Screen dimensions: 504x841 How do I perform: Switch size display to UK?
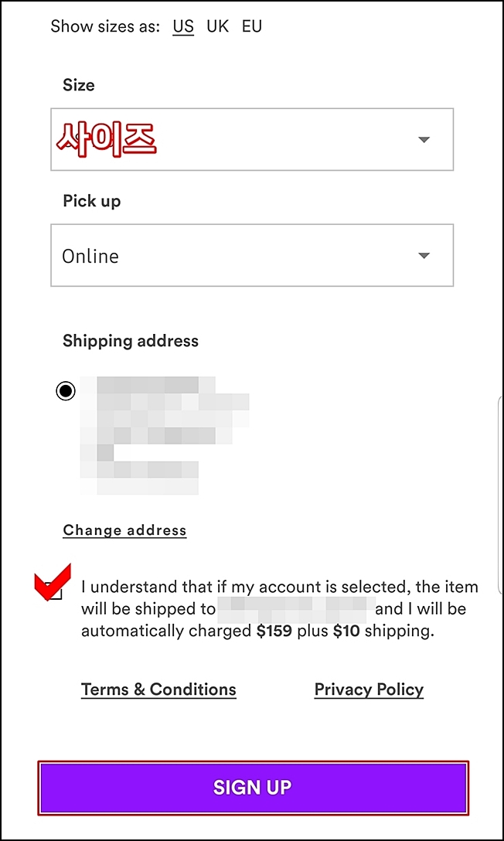(218, 26)
